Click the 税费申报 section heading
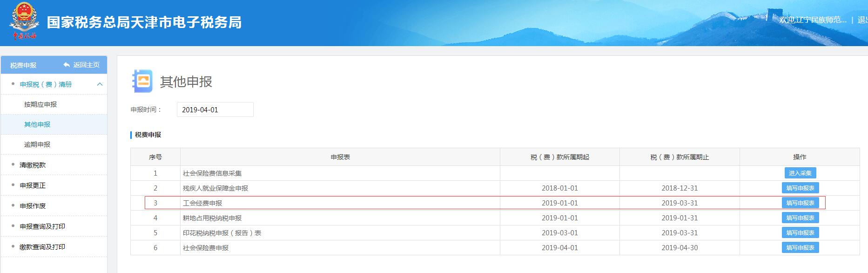Viewport: 868px width, 273px height. point(148,135)
